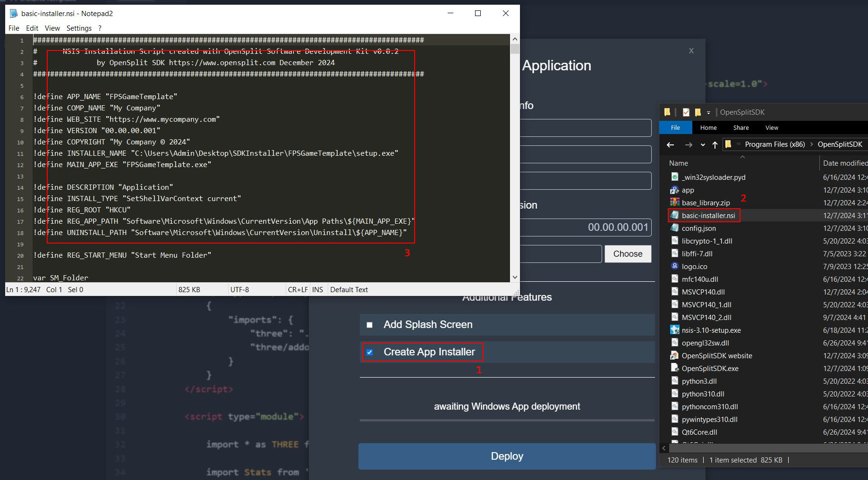868x480 pixels.
Task: Click the version field showing 00.00.00.001
Action: [586, 227]
